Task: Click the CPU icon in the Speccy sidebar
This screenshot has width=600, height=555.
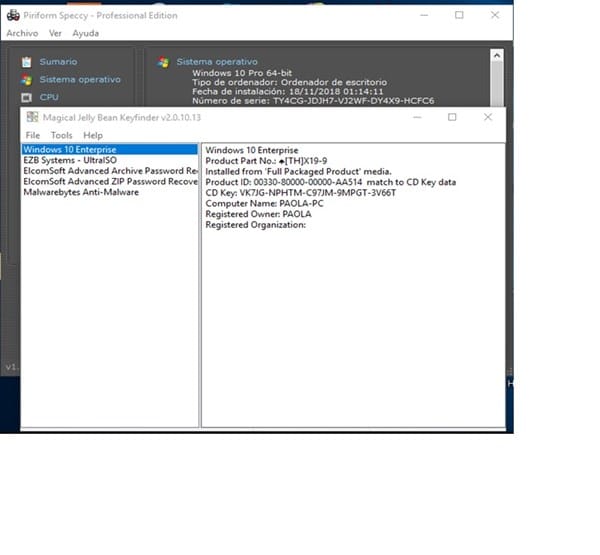Action: 26,98
